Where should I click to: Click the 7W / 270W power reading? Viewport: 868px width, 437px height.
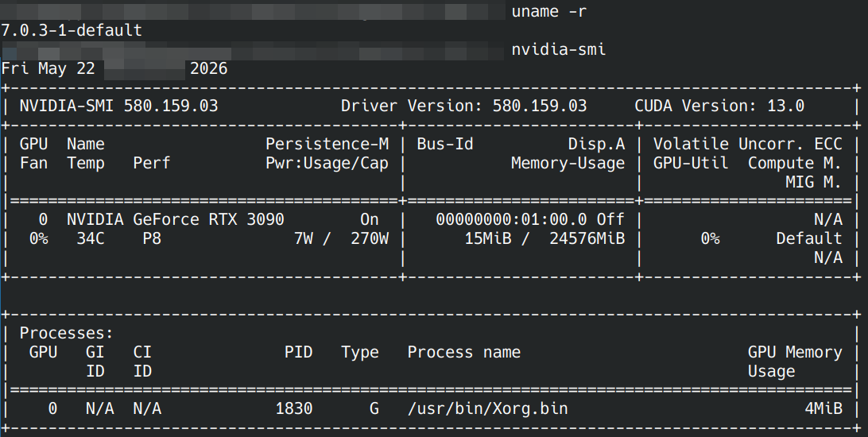(341, 239)
